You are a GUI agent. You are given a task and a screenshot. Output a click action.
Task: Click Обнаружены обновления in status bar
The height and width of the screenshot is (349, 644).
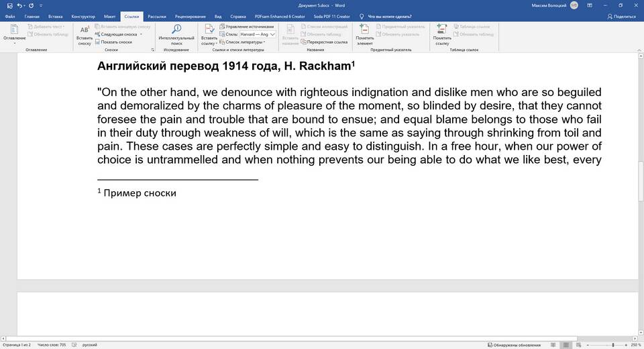point(515,345)
